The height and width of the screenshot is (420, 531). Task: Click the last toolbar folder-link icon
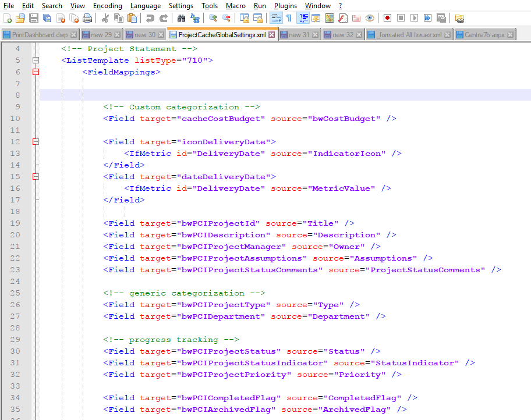tap(459, 18)
